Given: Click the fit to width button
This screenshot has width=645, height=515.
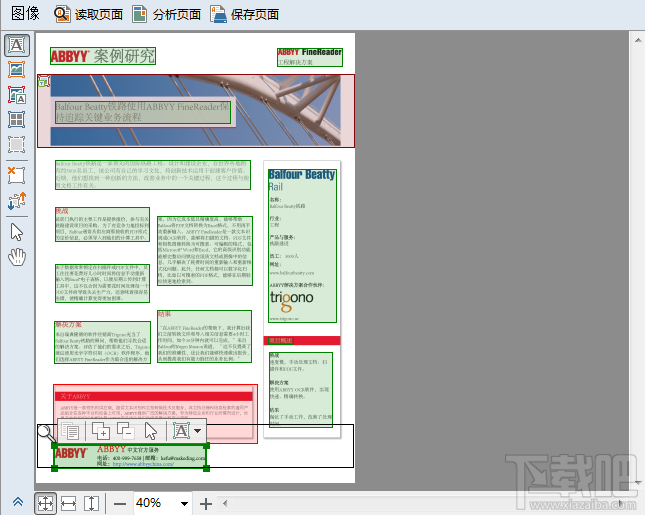Looking at the screenshot, I should click(68, 503).
